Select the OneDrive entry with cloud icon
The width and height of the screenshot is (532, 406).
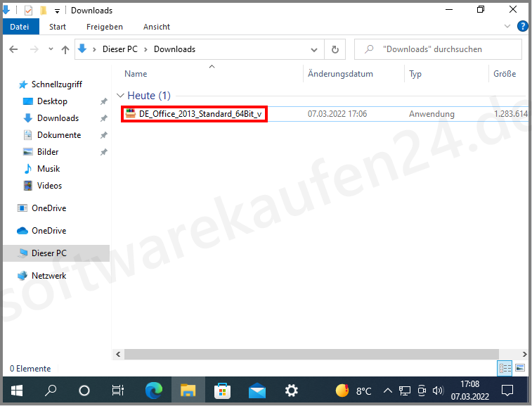49,231
